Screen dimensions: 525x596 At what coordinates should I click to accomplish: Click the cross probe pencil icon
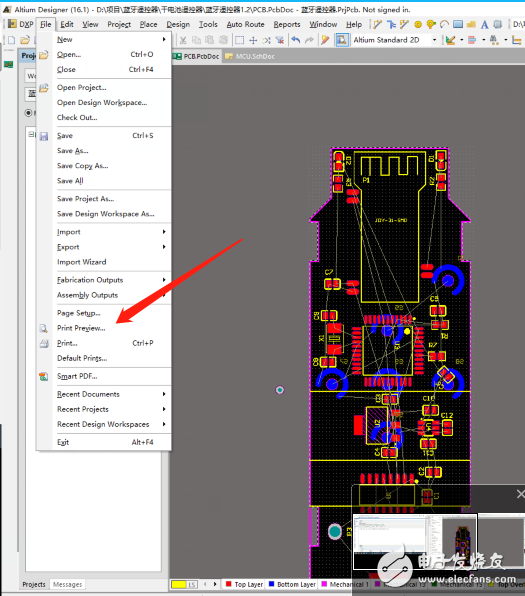[x=325, y=40]
